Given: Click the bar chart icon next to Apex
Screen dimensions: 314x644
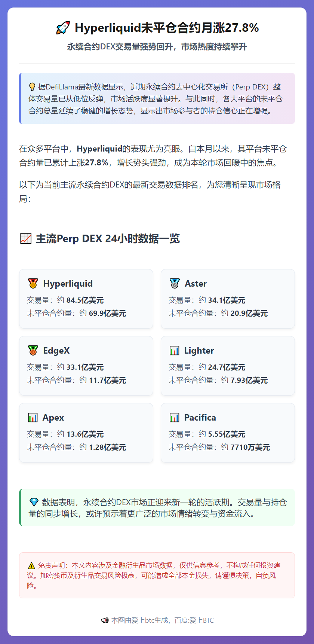Looking at the screenshot, I should pyautogui.click(x=33, y=418).
